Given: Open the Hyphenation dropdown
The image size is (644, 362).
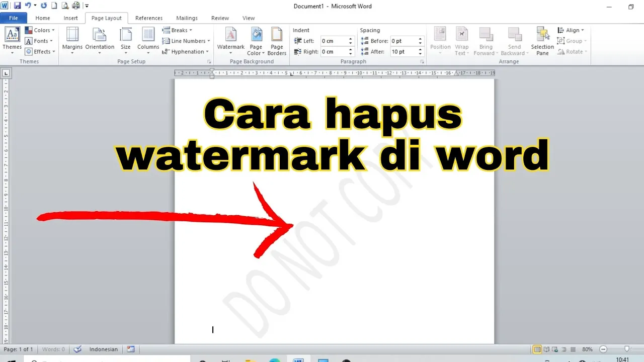Looking at the screenshot, I should point(185,51).
